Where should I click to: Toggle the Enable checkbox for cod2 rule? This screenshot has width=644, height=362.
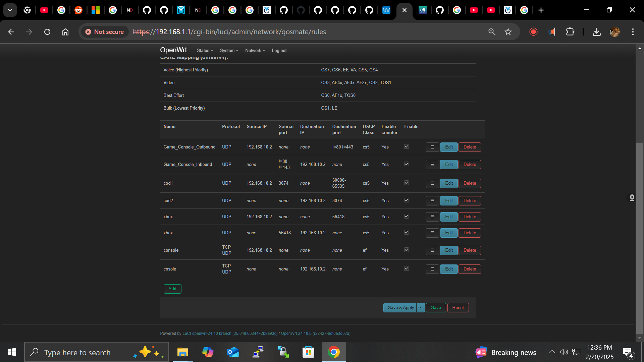[x=406, y=200]
